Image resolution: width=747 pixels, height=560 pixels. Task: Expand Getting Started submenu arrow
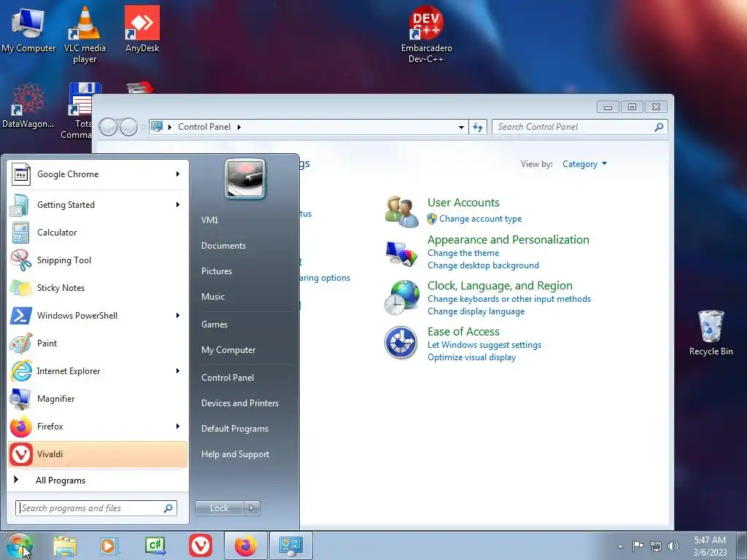coord(178,205)
